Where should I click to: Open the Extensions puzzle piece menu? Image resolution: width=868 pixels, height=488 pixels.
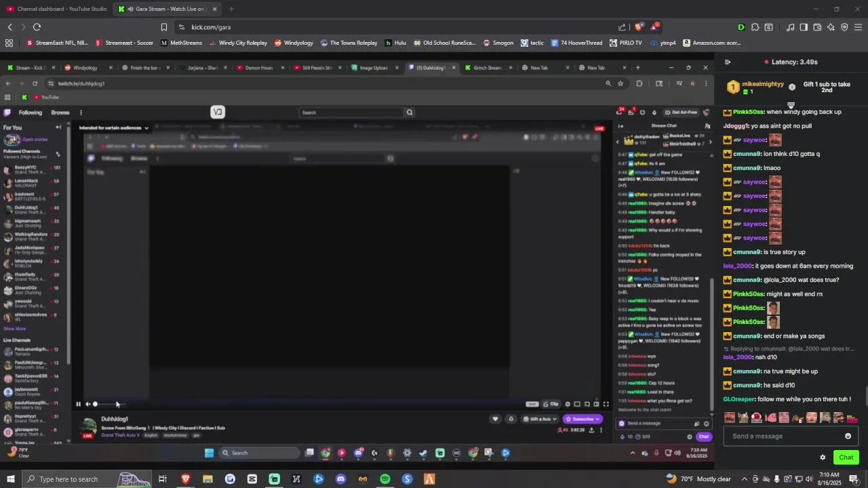[x=755, y=27]
